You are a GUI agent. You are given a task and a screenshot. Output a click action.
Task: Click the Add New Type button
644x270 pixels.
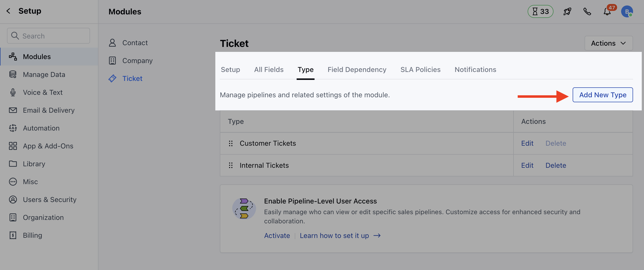[602, 95]
